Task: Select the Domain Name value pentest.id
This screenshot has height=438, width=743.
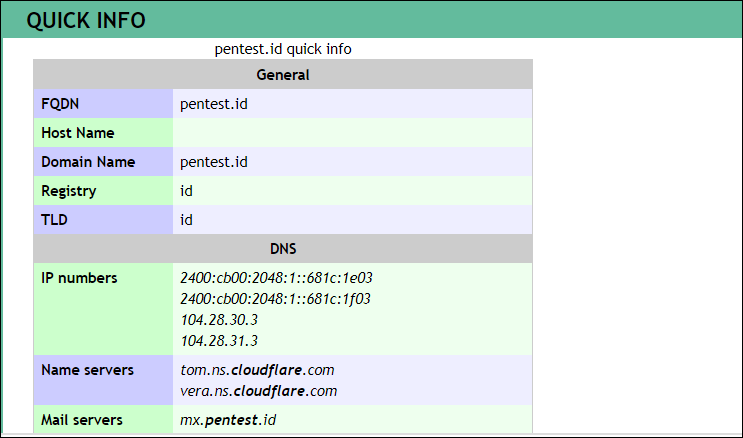Action: click(x=214, y=162)
